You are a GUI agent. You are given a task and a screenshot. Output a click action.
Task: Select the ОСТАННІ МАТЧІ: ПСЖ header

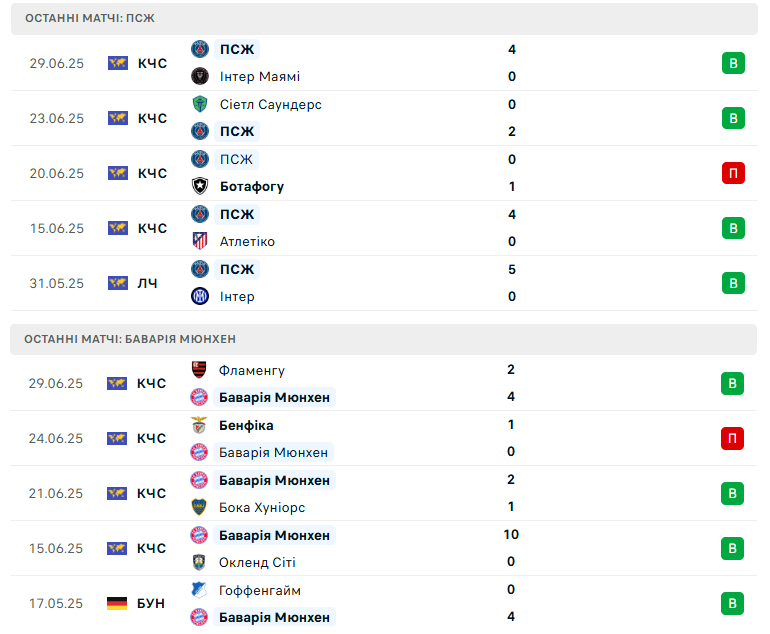click(x=384, y=19)
